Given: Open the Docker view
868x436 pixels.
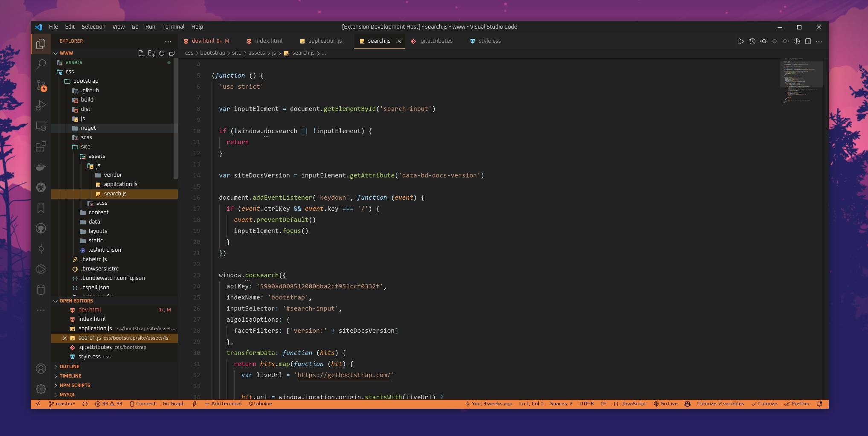Looking at the screenshot, I should coord(41,167).
